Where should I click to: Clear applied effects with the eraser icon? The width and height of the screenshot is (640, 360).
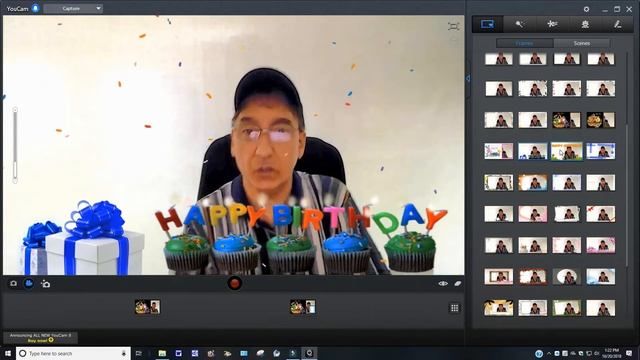(458, 283)
